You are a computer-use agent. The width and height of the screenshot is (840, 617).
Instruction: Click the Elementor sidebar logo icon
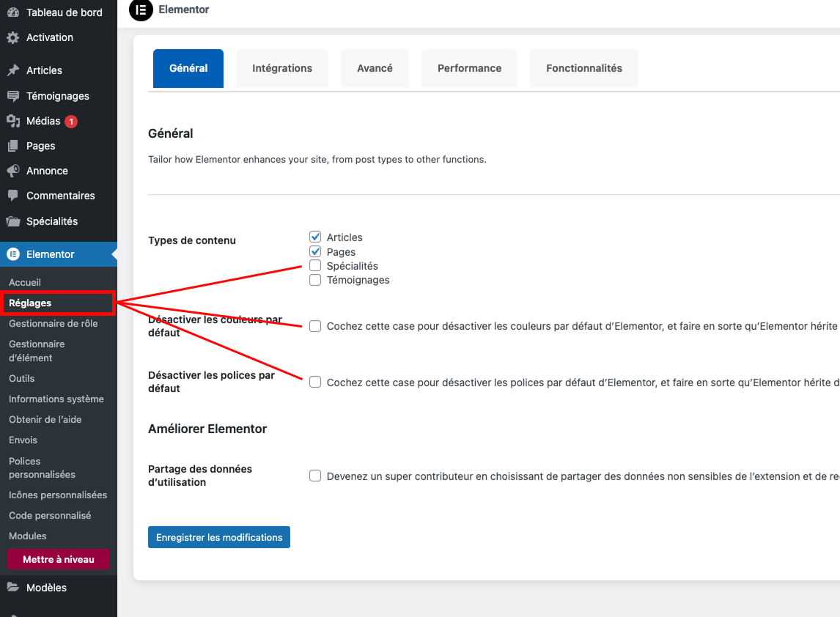coord(13,254)
